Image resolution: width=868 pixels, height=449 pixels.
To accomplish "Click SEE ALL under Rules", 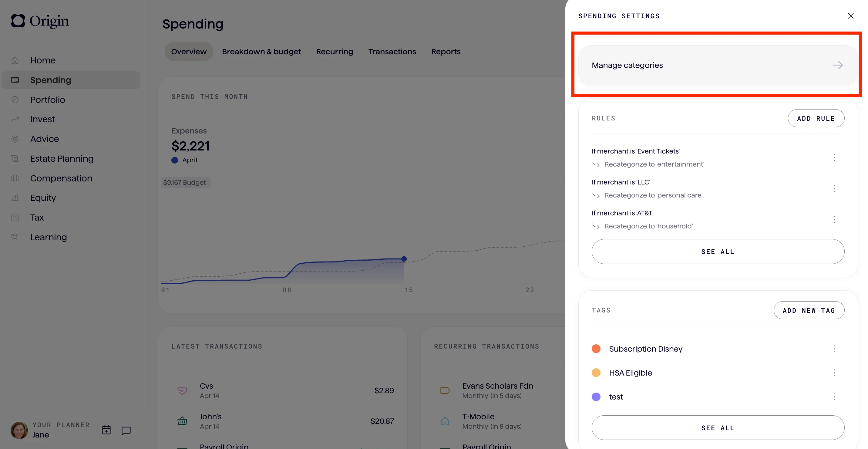I will tap(718, 252).
